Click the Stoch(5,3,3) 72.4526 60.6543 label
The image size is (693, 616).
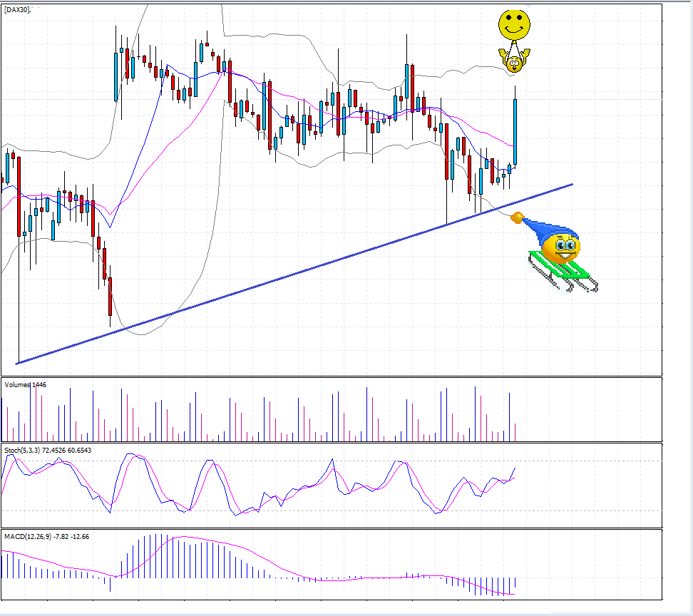click(48, 451)
